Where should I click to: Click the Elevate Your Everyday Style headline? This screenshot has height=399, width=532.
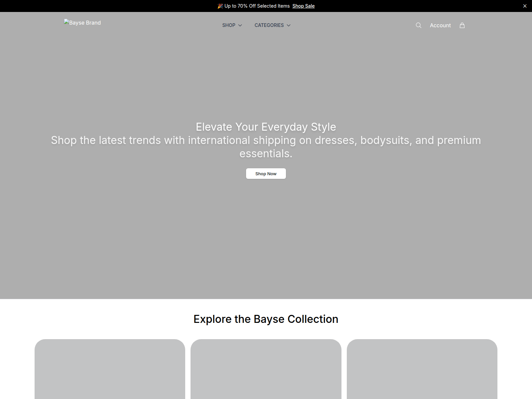[x=266, y=127]
